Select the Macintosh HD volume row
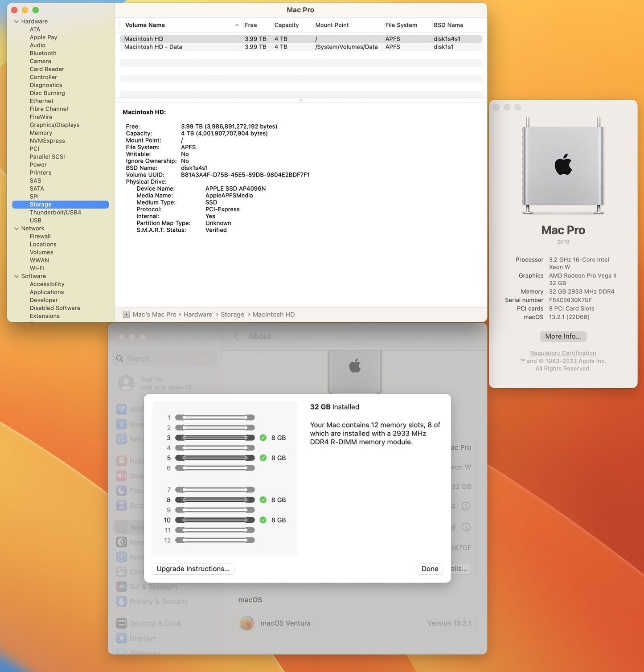Image resolution: width=644 pixels, height=672 pixels. (301, 39)
